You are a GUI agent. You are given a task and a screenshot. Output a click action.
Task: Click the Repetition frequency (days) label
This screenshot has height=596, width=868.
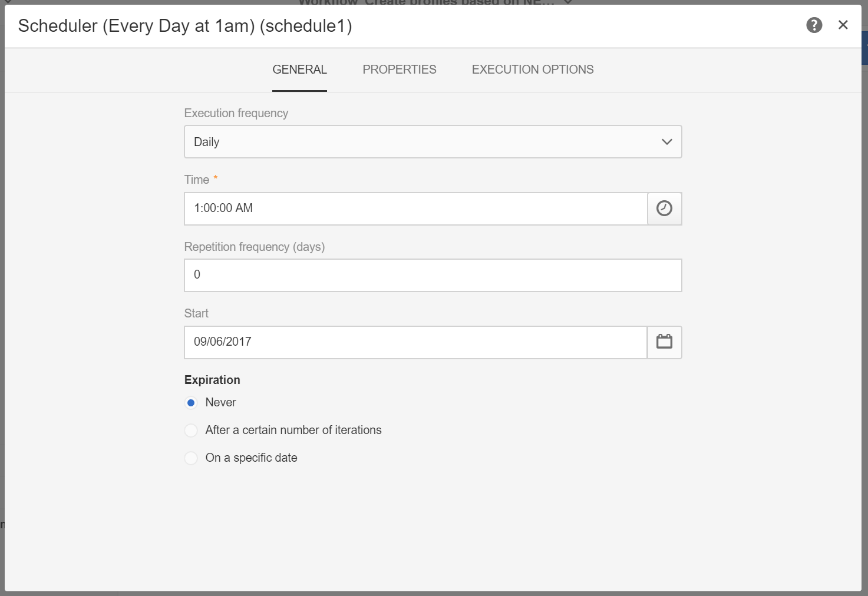pyautogui.click(x=254, y=247)
